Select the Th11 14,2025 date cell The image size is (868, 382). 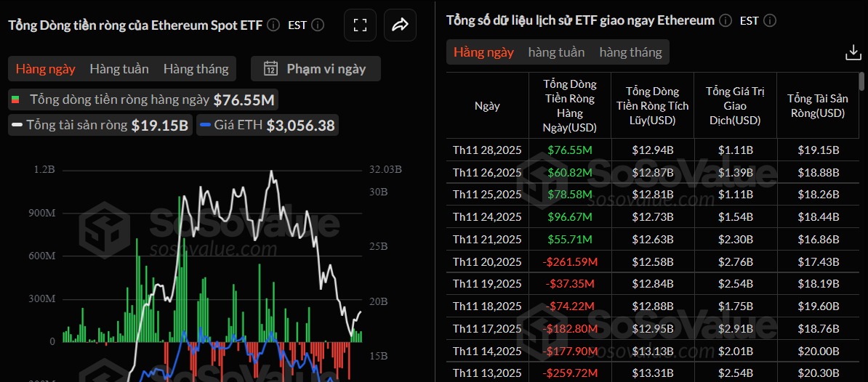pyautogui.click(x=487, y=351)
